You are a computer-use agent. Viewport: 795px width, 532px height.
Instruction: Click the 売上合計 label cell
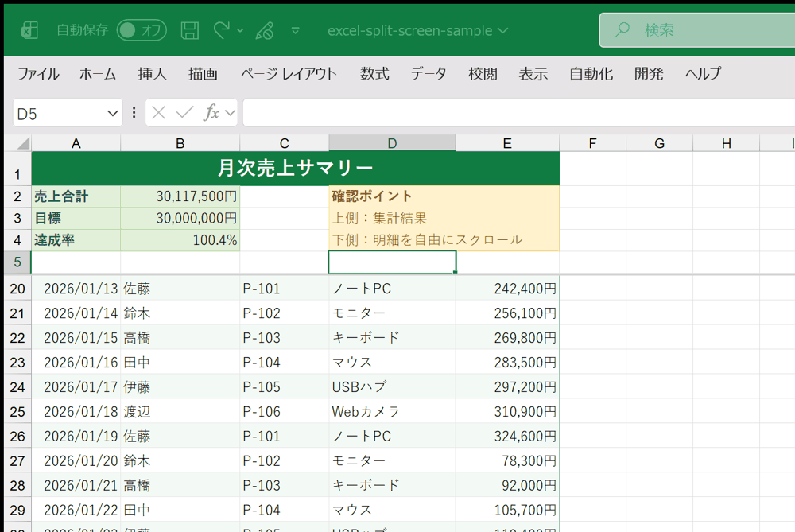coord(76,196)
